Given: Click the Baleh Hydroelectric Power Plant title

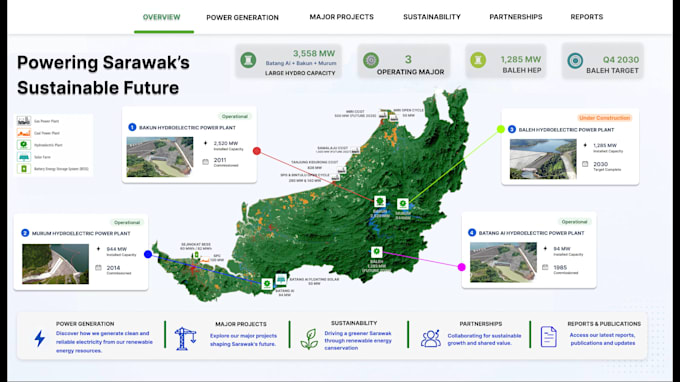Looking at the screenshot, I should [x=566, y=130].
